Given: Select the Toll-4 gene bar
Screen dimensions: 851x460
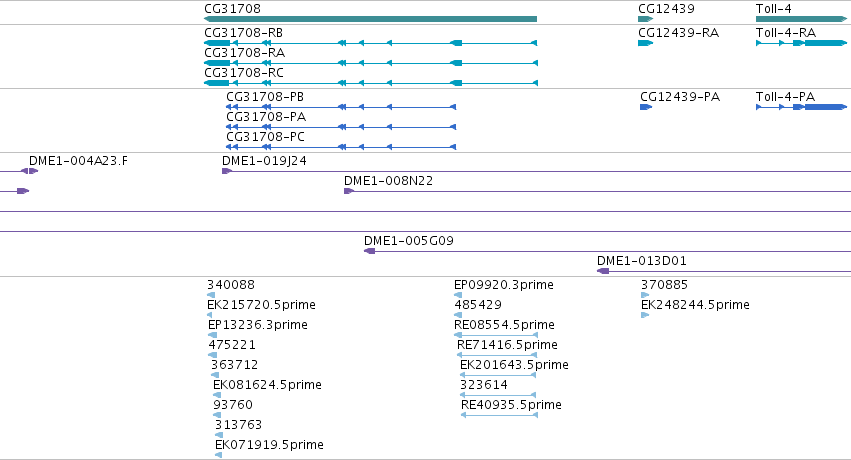Looking at the screenshot, I should point(801,19).
